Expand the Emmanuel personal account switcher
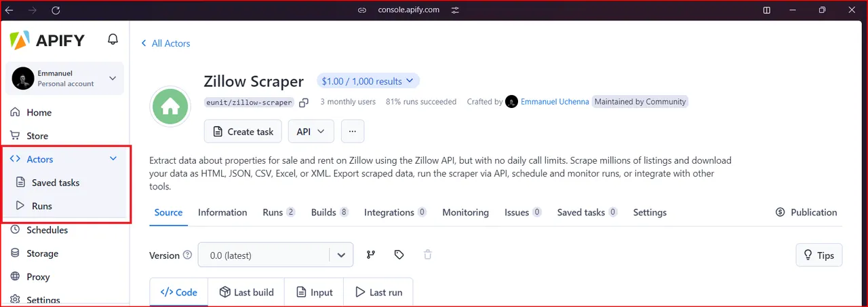The width and height of the screenshot is (868, 307). click(x=65, y=78)
